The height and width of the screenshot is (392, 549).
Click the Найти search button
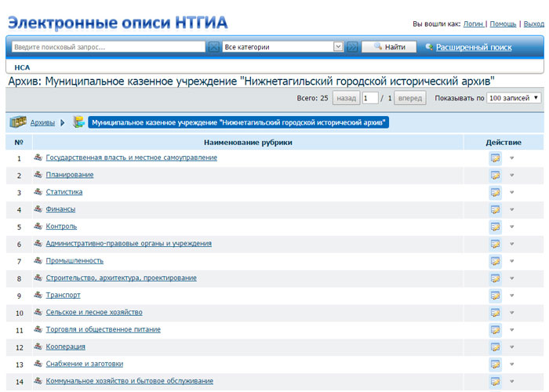389,46
